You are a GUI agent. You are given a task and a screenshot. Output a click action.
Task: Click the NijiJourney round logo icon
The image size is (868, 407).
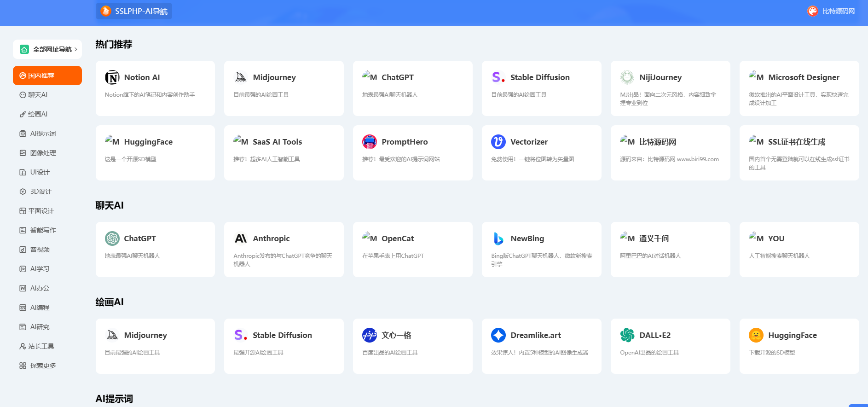coord(627,77)
